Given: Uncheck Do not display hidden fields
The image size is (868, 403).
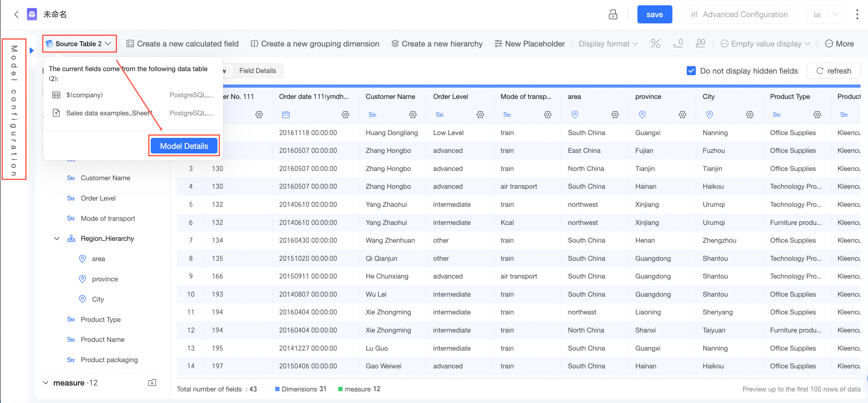Looking at the screenshot, I should tap(691, 71).
